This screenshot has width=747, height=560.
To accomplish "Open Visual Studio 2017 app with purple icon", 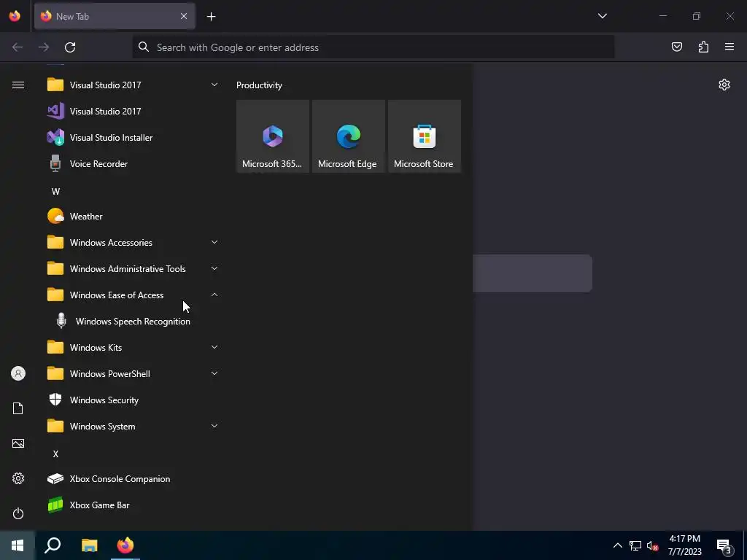I will click(131, 112).
